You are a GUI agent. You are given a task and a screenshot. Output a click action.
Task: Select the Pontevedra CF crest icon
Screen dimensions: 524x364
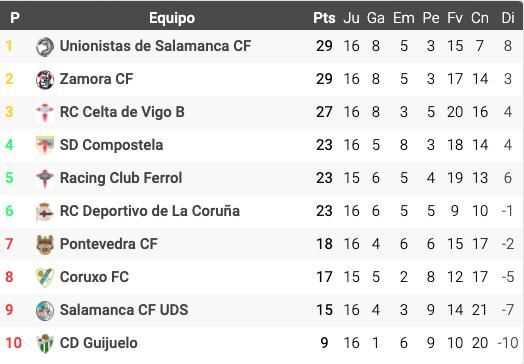click(45, 244)
